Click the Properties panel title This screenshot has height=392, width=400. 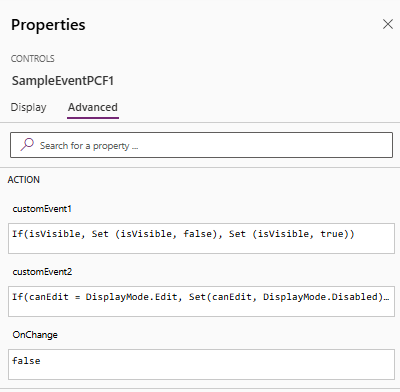point(48,25)
